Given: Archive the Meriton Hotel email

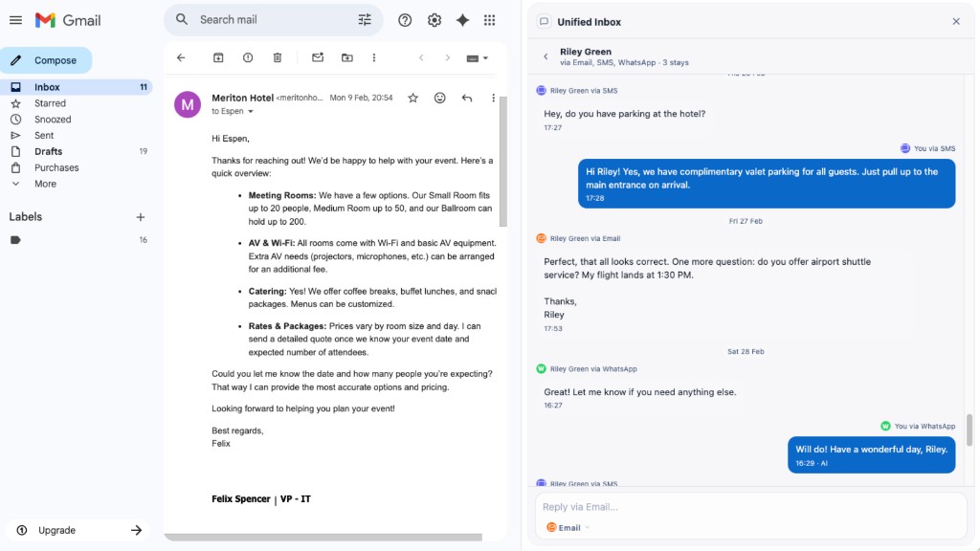Looking at the screenshot, I should [x=218, y=57].
